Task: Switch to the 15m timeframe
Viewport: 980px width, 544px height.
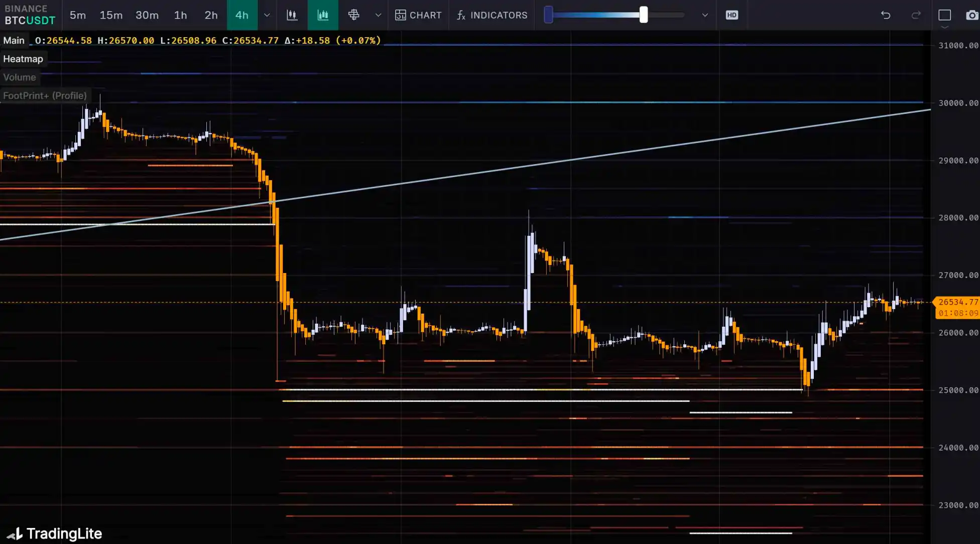Action: pos(111,15)
